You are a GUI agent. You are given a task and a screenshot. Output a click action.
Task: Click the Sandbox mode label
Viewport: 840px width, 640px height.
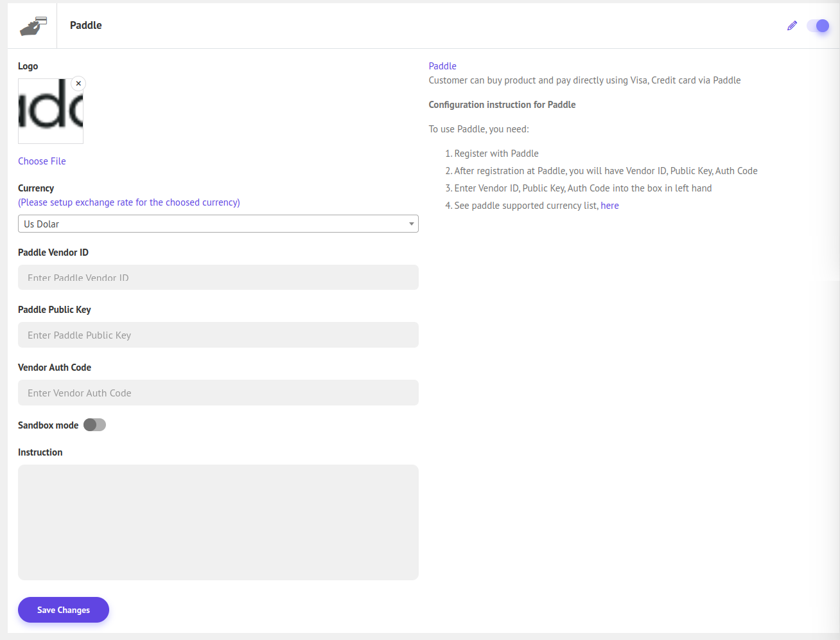click(48, 425)
